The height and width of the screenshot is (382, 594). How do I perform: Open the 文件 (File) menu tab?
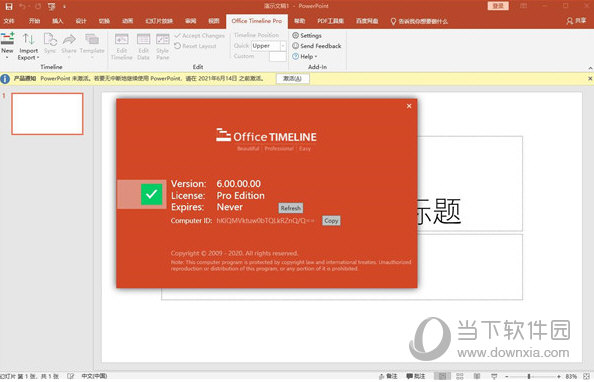[x=9, y=21]
